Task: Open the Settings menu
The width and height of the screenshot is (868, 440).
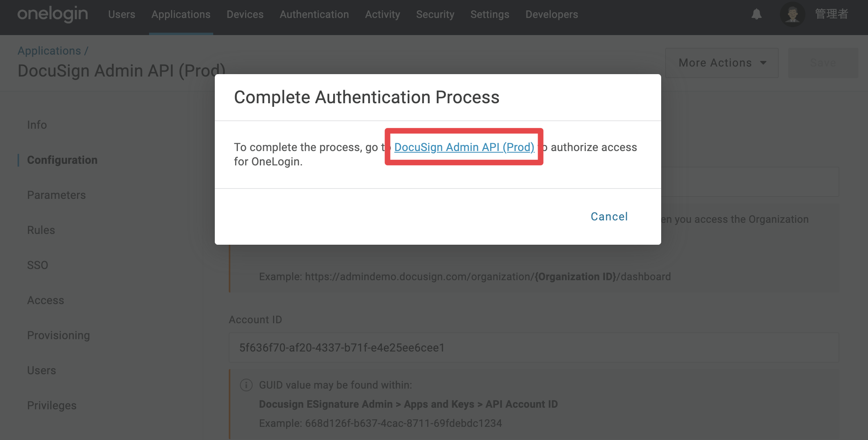Action: point(490,14)
